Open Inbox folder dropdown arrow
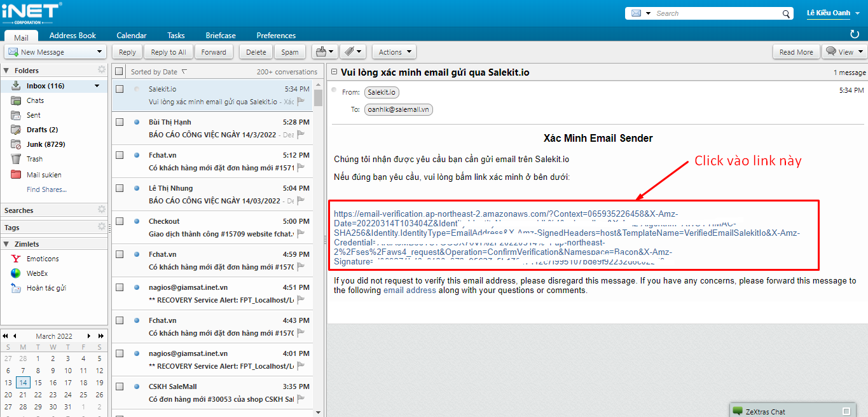Screen dimensions: 868x417 97,86
